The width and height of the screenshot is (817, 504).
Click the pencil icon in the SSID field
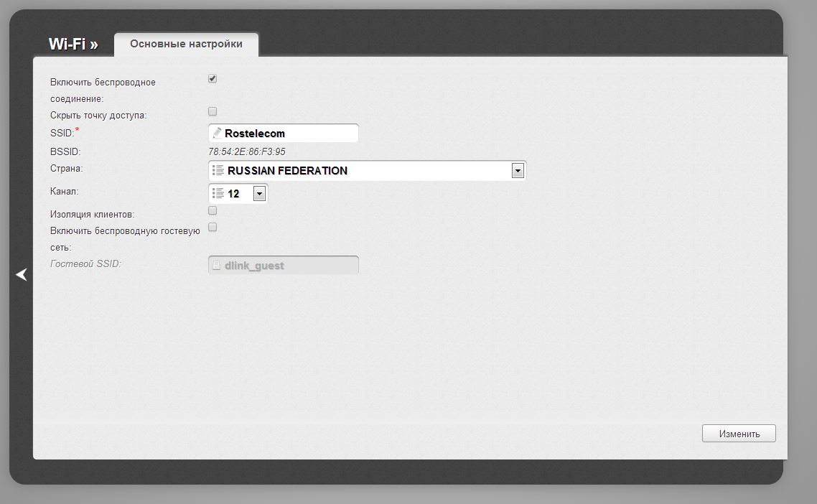[217, 133]
